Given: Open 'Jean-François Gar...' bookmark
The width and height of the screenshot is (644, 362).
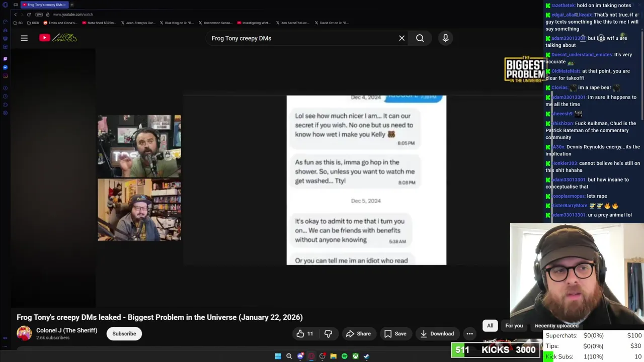Looking at the screenshot, I should pyautogui.click(x=138, y=23).
